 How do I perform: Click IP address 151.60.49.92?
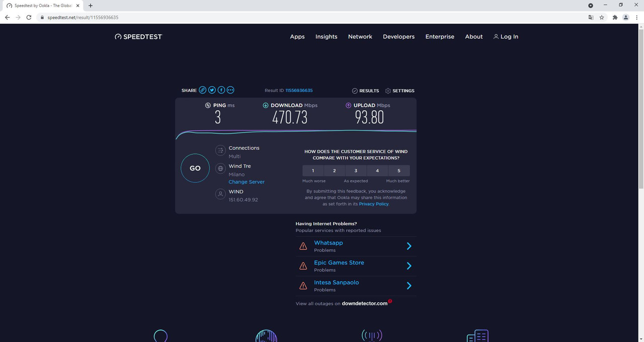tap(243, 200)
